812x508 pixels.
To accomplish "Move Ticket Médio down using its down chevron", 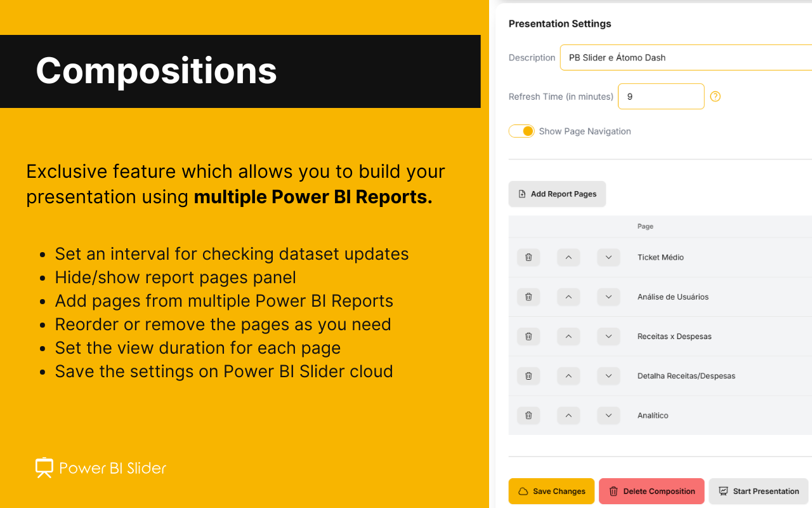I will (608, 257).
